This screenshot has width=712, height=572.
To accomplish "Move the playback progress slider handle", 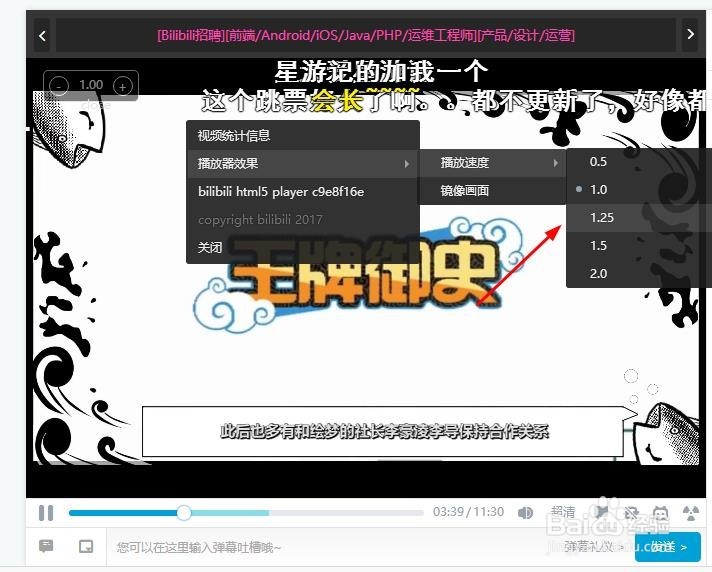I will tap(184, 513).
